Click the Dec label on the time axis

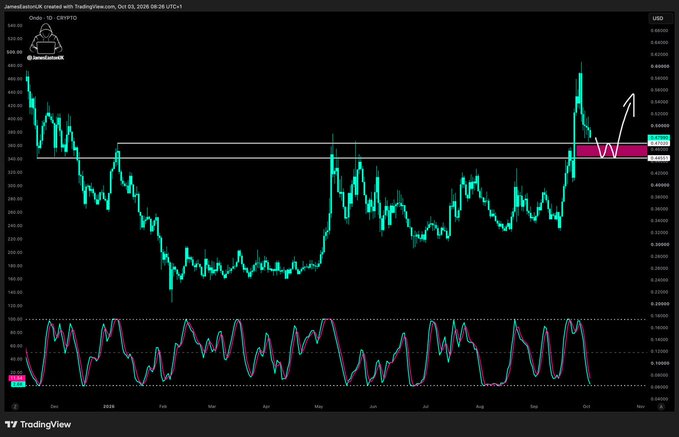(55, 407)
